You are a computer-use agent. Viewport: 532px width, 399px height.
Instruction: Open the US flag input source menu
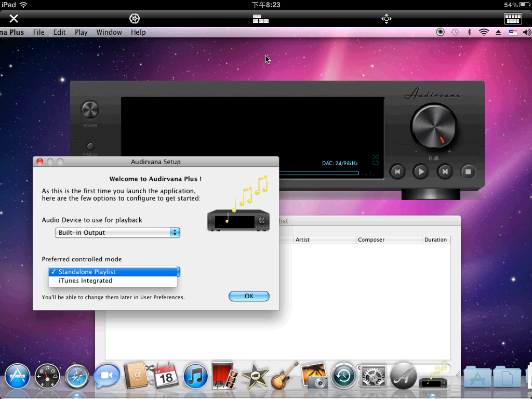513,33
